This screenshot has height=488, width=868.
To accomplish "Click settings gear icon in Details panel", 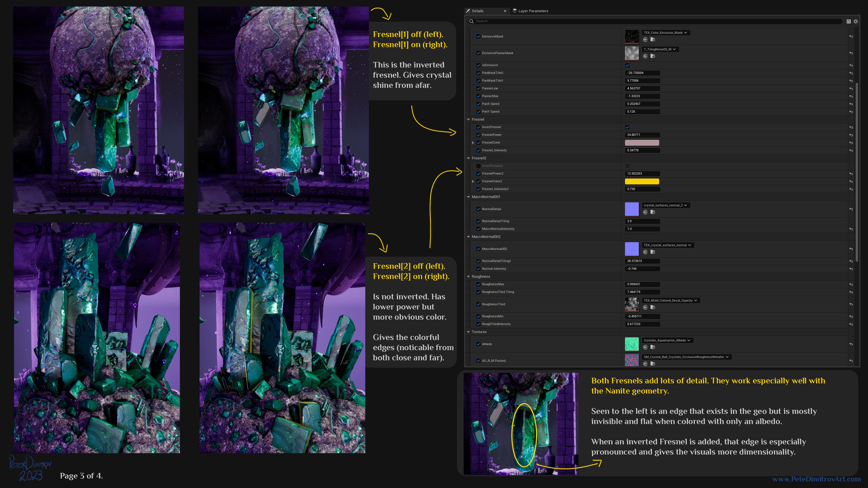I will [x=856, y=21].
